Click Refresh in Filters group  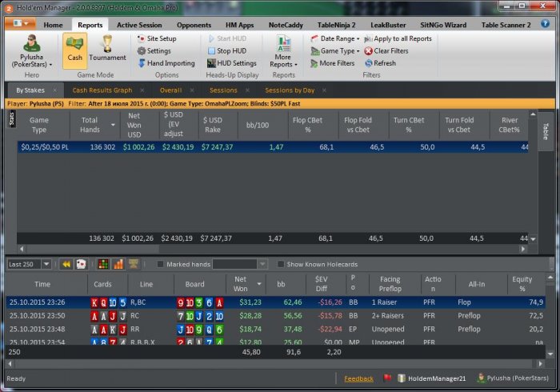(x=380, y=63)
